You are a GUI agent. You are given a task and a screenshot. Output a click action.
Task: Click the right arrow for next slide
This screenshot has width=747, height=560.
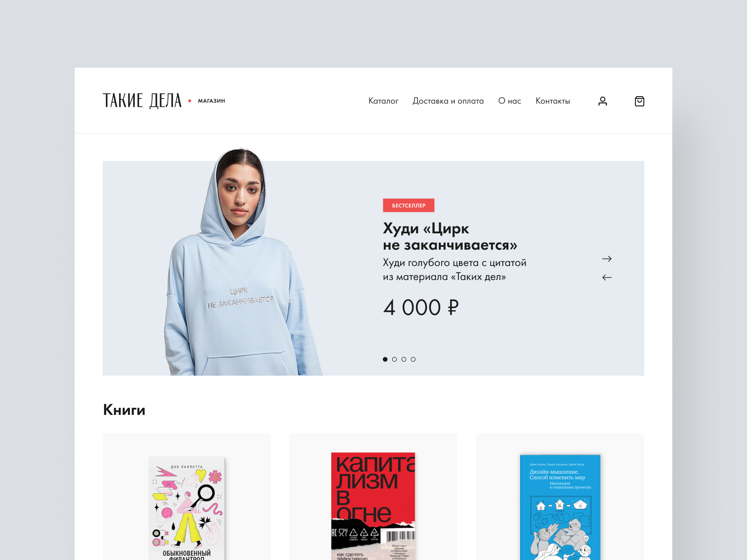click(x=607, y=259)
